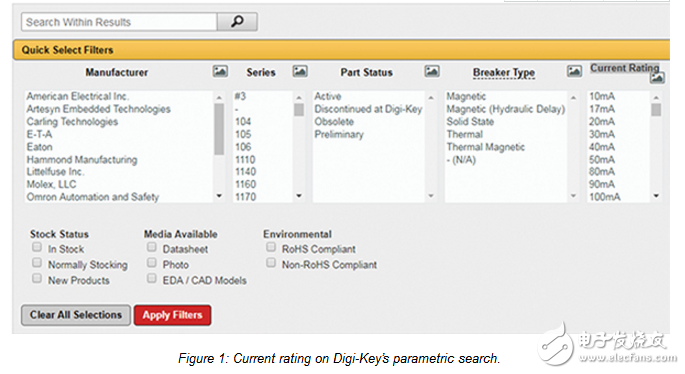
Task: Select Eaton in the Manufacturer list
Action: (39, 147)
